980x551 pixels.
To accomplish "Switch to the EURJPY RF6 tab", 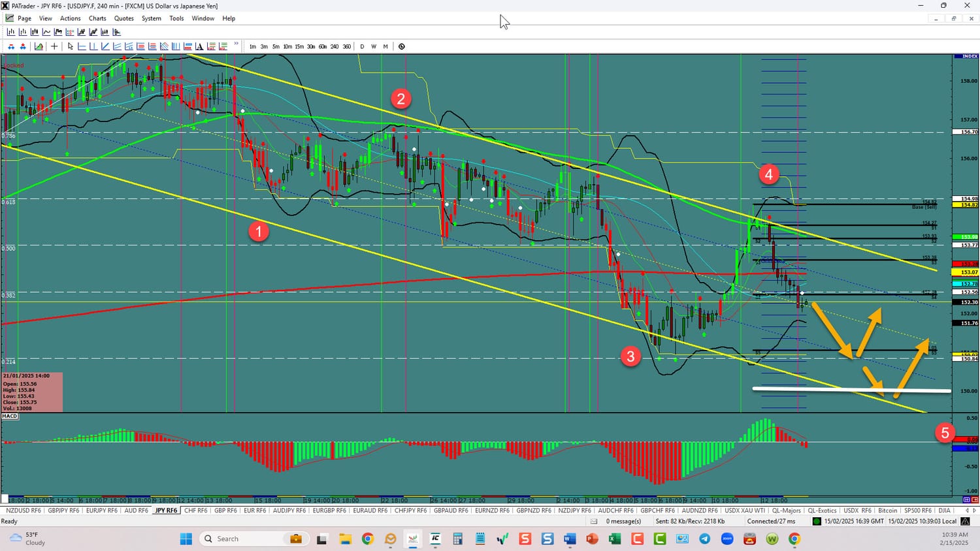I will 102,511.
